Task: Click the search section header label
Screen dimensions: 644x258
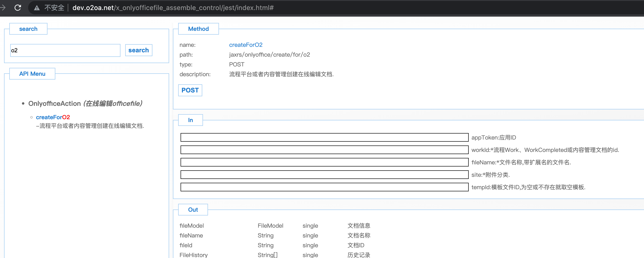Action: (28, 29)
